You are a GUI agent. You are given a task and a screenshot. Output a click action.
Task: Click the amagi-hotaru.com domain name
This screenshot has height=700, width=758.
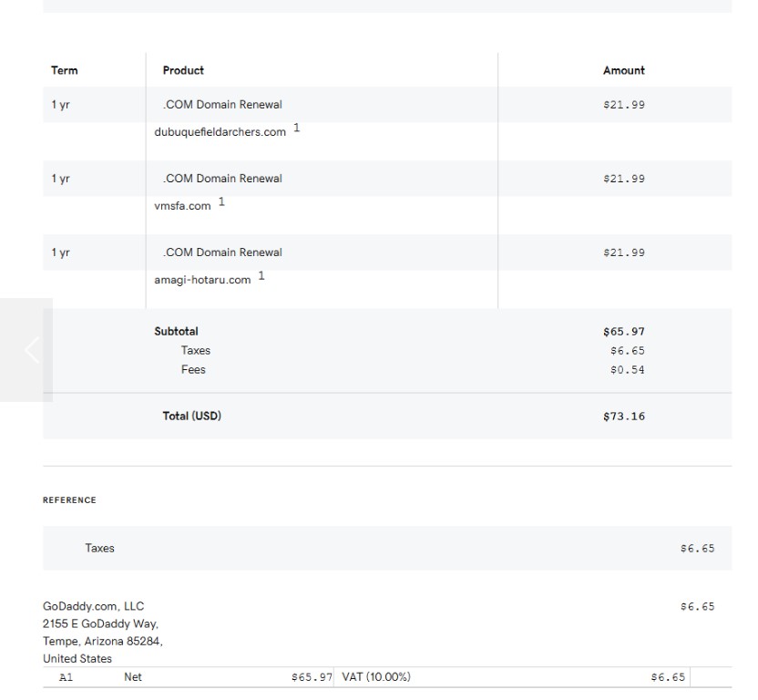click(x=202, y=280)
